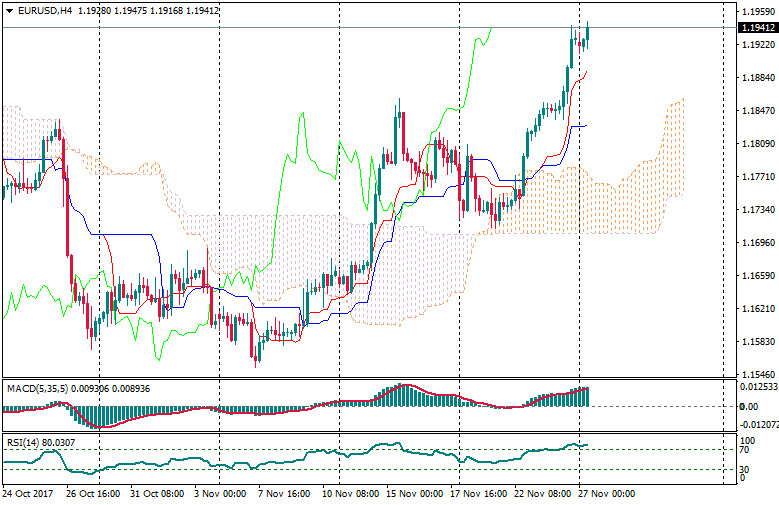Click the 1.16960 price scale label

(x=758, y=243)
